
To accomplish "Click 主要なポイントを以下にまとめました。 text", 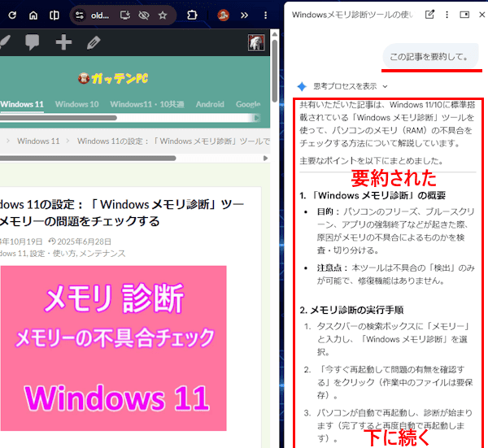I will 372,161.
